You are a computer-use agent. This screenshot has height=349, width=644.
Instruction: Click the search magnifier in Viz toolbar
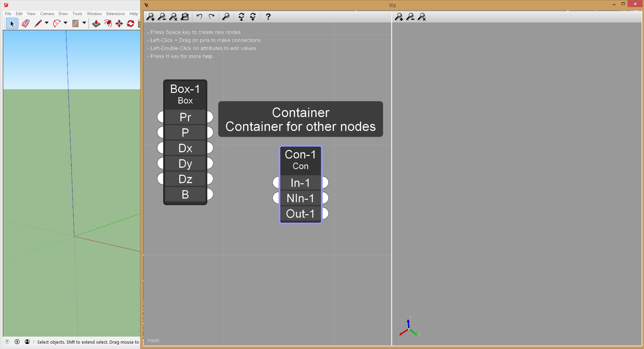pos(226,16)
